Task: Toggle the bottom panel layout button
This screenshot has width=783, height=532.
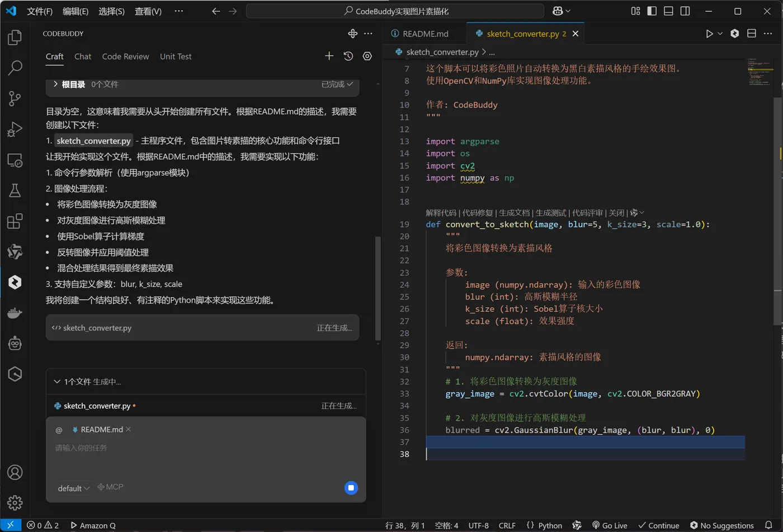Action: coord(668,11)
